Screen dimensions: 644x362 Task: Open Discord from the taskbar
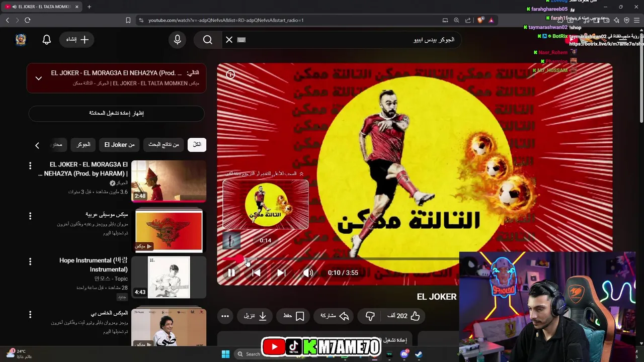(404, 354)
